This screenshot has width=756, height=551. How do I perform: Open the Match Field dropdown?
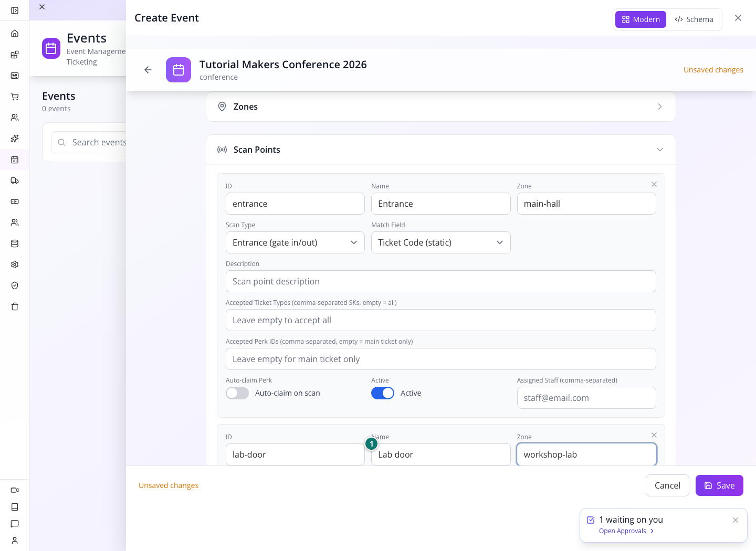pos(440,242)
